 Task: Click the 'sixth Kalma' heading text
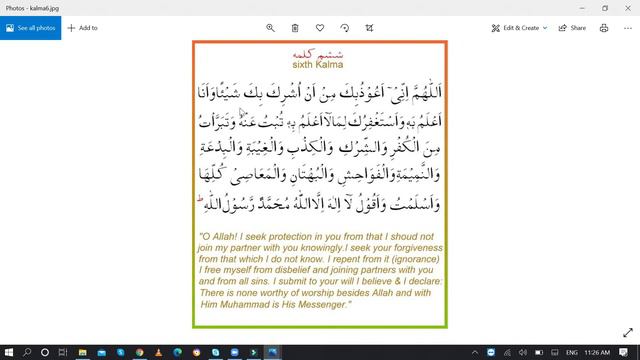pyautogui.click(x=318, y=64)
